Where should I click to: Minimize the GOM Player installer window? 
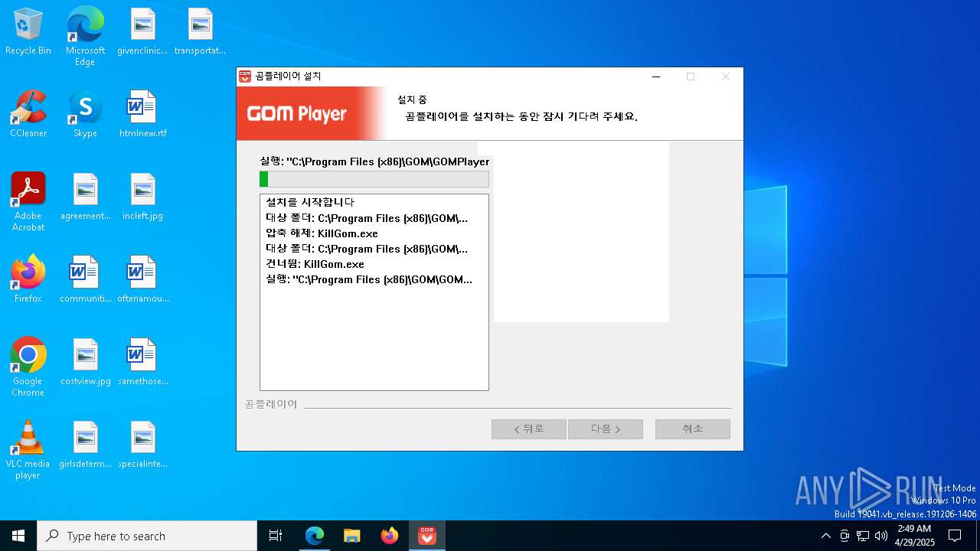pos(656,77)
